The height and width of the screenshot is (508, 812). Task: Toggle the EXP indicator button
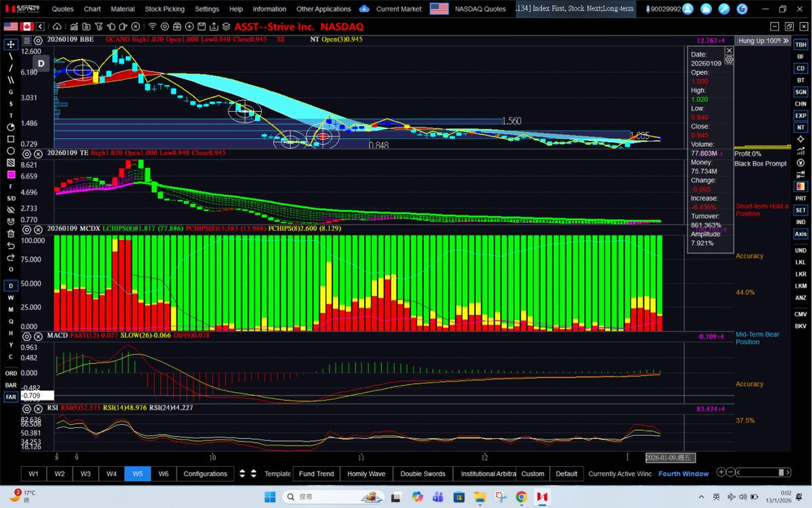pyautogui.click(x=800, y=115)
